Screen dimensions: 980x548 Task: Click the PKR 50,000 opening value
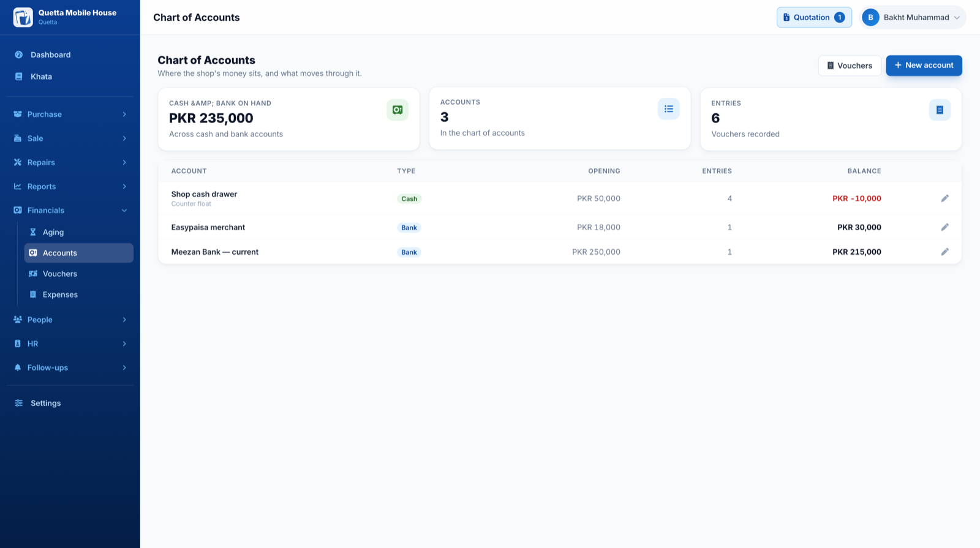pyautogui.click(x=598, y=198)
